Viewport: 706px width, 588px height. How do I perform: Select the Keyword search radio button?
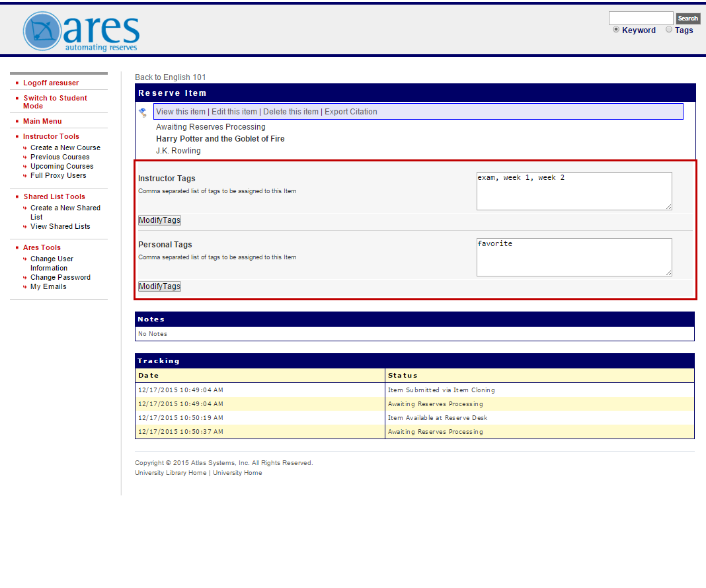click(x=616, y=30)
